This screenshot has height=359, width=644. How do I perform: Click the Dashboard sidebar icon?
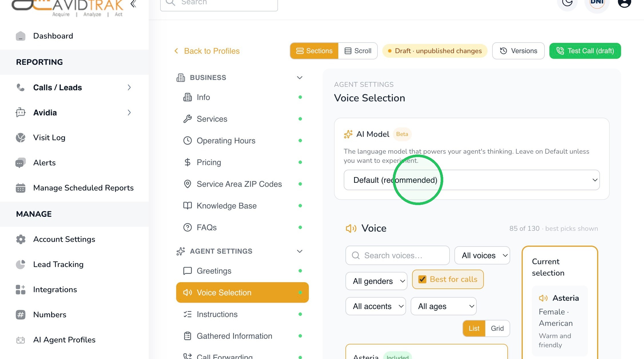point(21,36)
